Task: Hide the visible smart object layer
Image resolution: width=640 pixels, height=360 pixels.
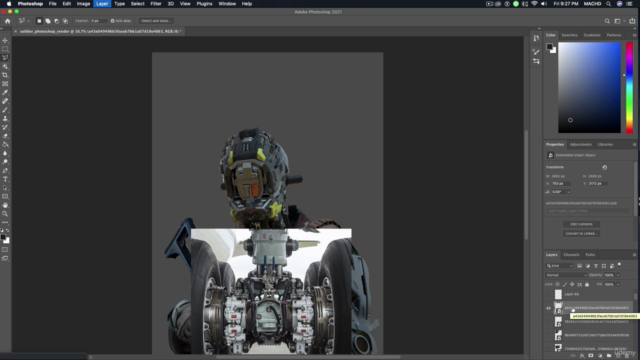Action: [x=549, y=308]
